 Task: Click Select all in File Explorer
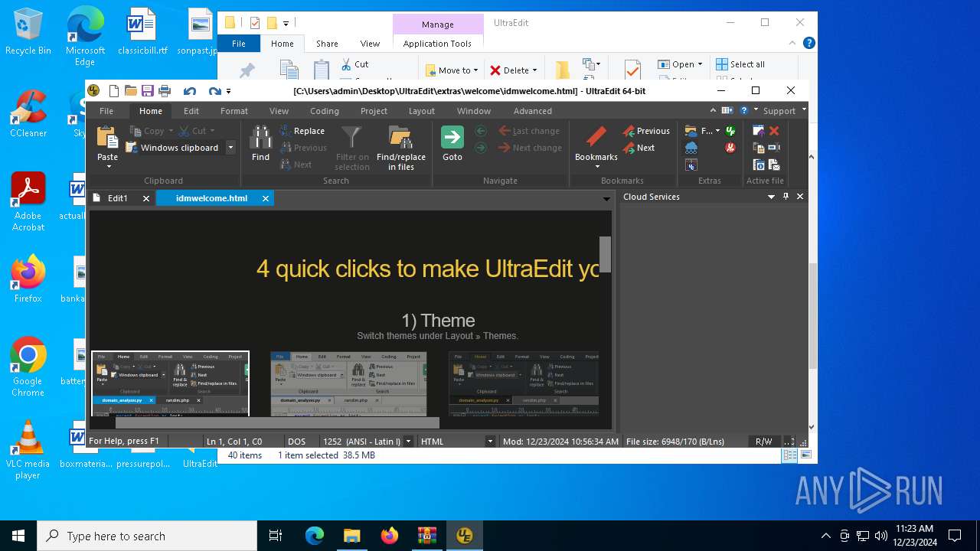click(x=740, y=64)
